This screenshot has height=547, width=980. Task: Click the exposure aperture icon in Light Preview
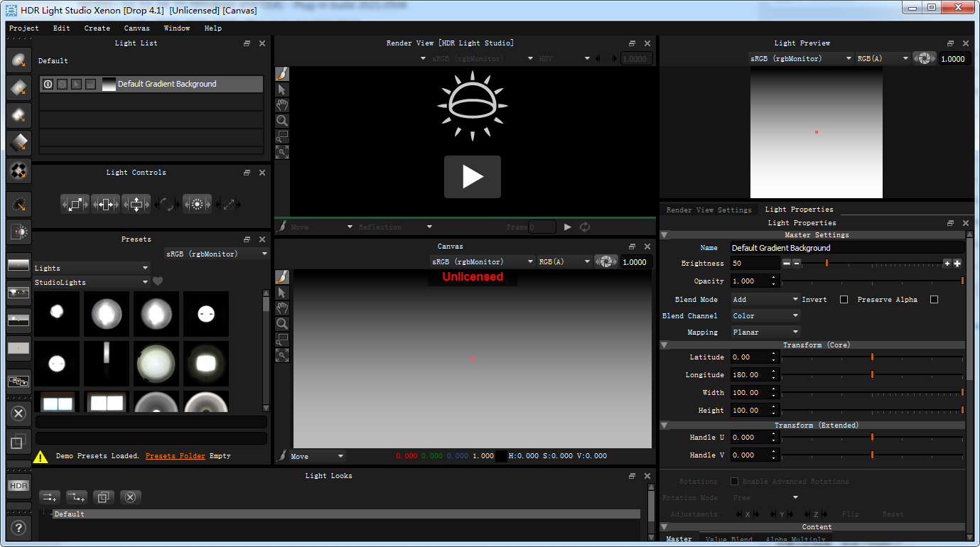[924, 59]
